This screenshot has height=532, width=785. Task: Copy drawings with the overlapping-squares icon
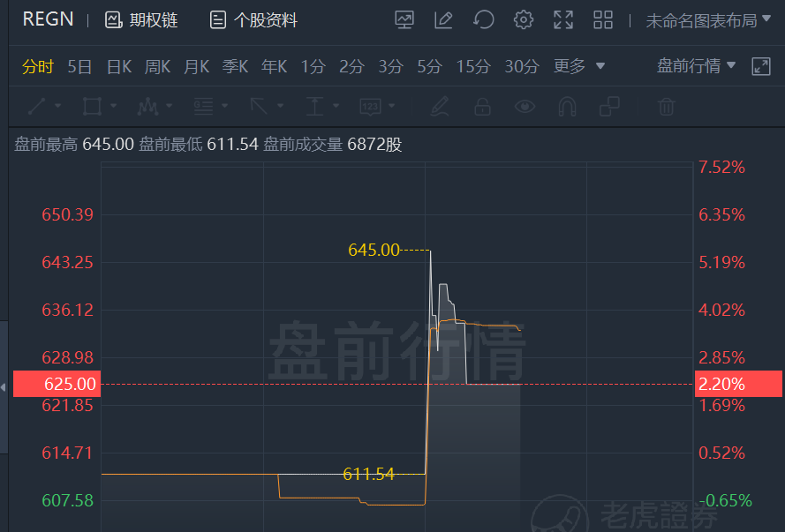(609, 106)
